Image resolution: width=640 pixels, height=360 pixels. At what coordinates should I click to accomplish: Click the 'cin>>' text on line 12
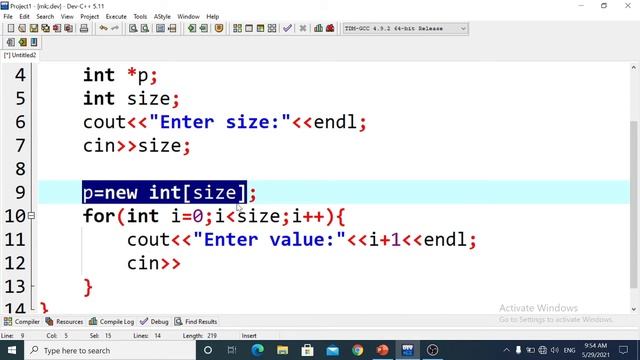click(x=154, y=263)
